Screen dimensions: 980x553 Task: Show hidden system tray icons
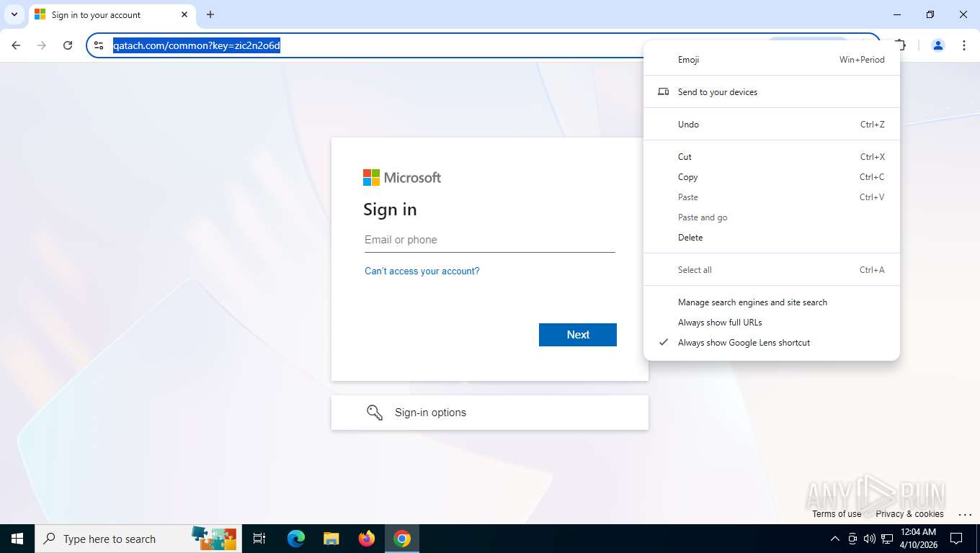click(x=835, y=539)
